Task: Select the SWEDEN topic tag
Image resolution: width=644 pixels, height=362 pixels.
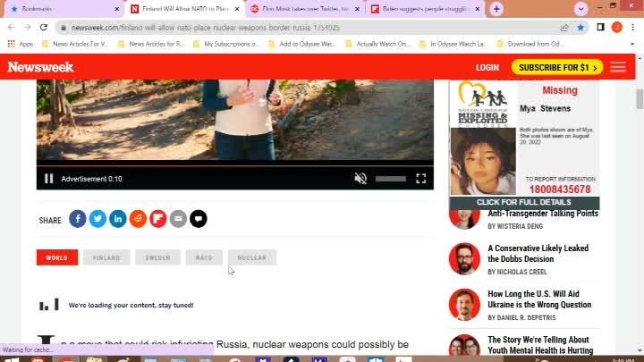Action: point(157,257)
